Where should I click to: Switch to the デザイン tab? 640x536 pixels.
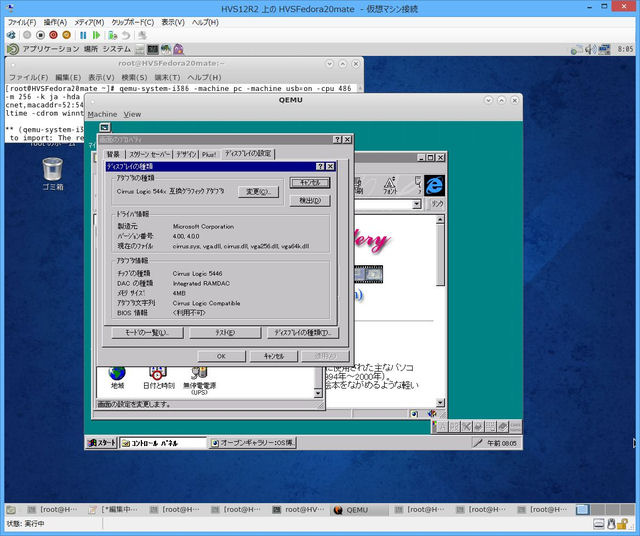[187, 154]
